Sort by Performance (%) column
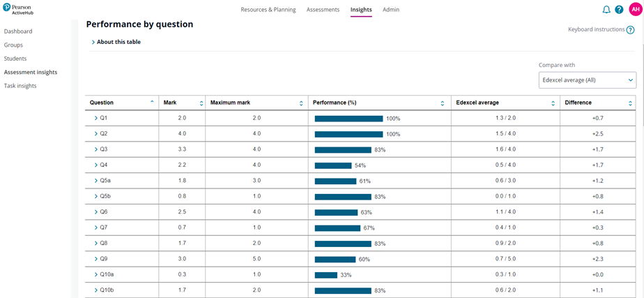This screenshot has height=298, width=644. (x=443, y=103)
